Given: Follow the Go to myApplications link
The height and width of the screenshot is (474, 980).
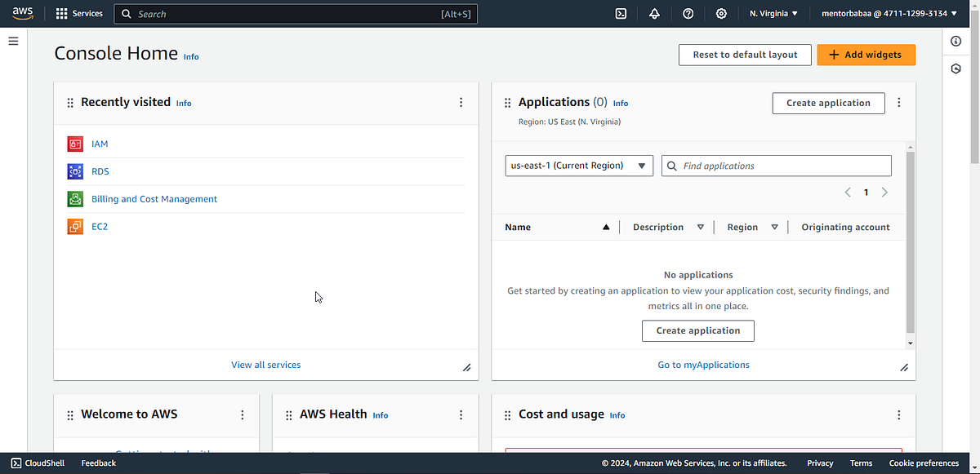Looking at the screenshot, I should 703,365.
